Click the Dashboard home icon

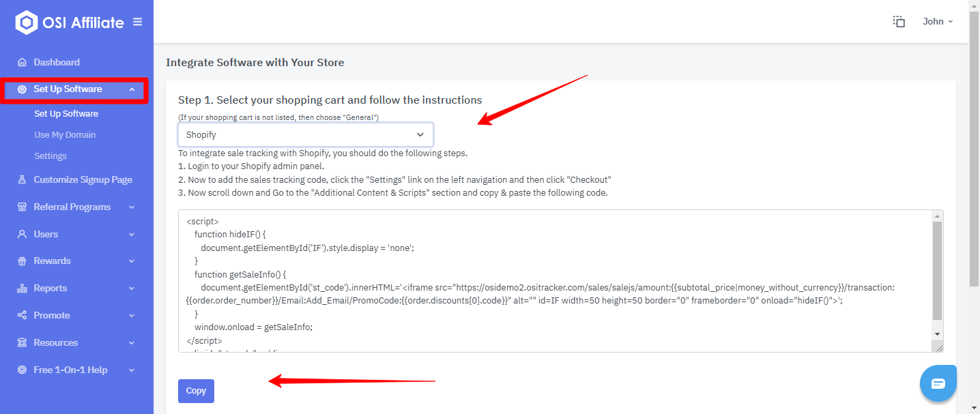pyautogui.click(x=23, y=62)
